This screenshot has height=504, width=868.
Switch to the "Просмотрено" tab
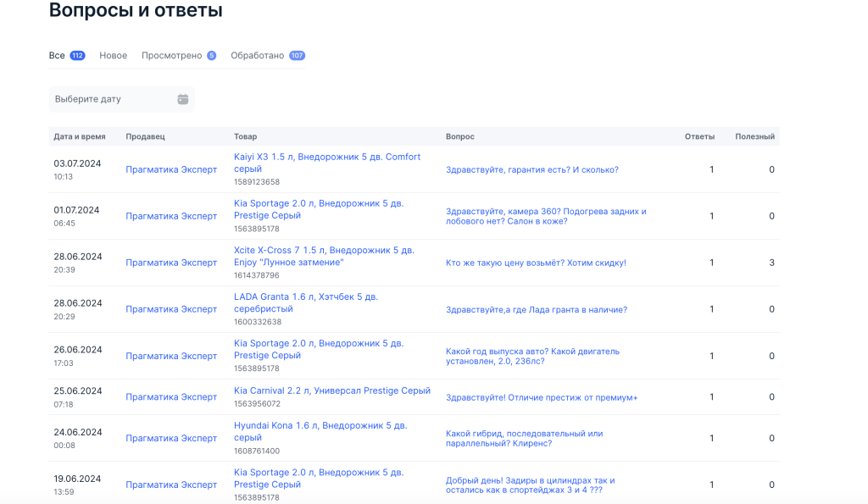click(x=178, y=55)
